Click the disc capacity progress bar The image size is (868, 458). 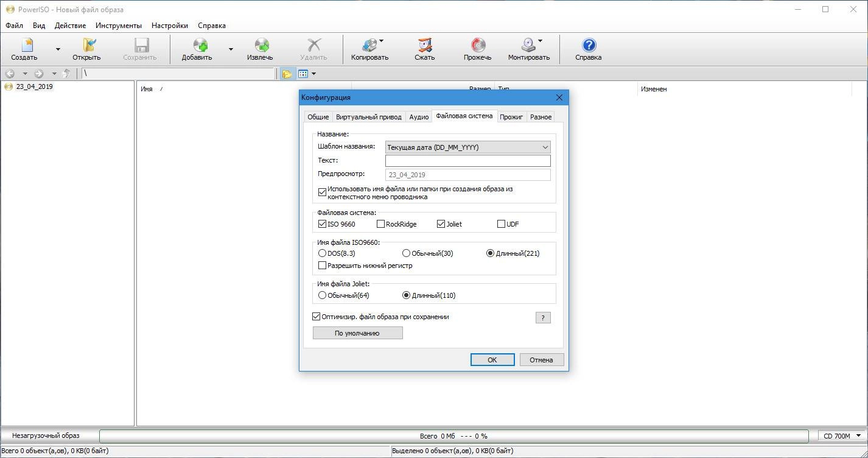coord(454,436)
